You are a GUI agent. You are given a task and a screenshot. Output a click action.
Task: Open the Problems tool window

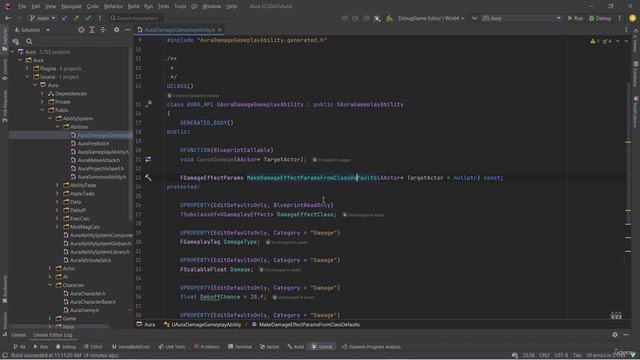click(207, 347)
